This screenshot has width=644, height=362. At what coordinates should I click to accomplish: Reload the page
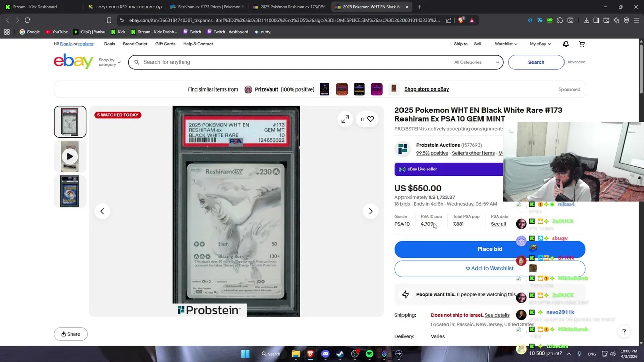pos(27,20)
